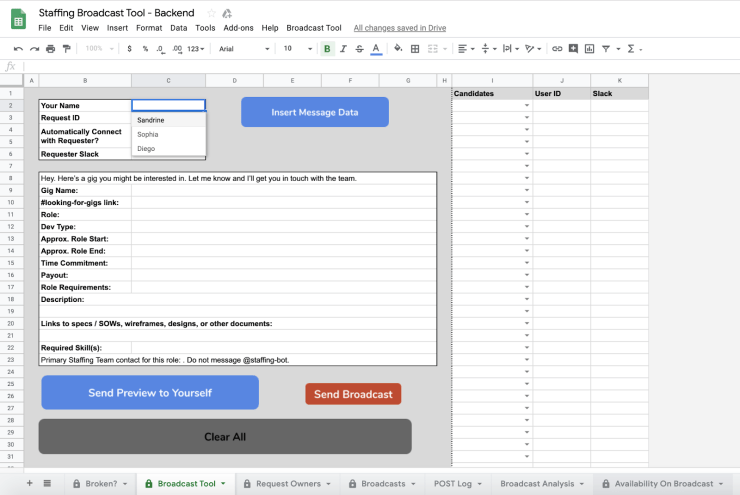The width and height of the screenshot is (740, 495).
Task: Toggle bold formatting on
Action: click(x=327, y=48)
